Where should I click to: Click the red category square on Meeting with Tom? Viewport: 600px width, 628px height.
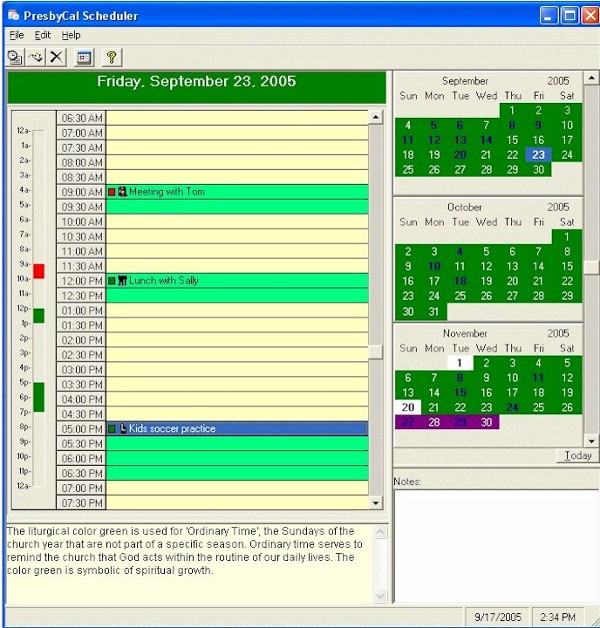tap(112, 192)
